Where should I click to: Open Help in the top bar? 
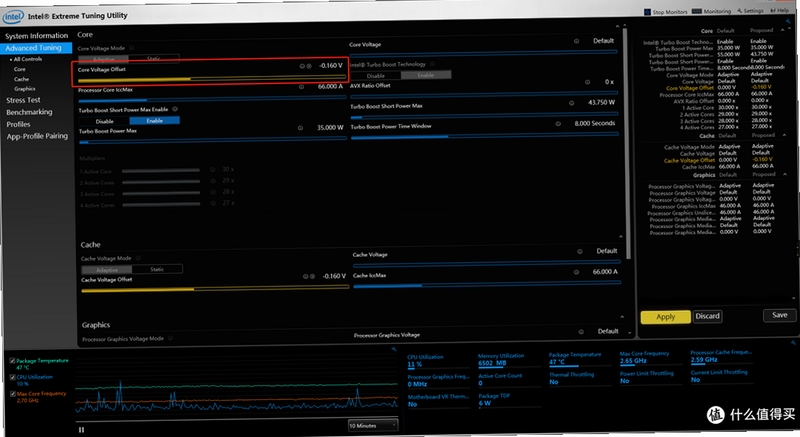tap(780, 10)
